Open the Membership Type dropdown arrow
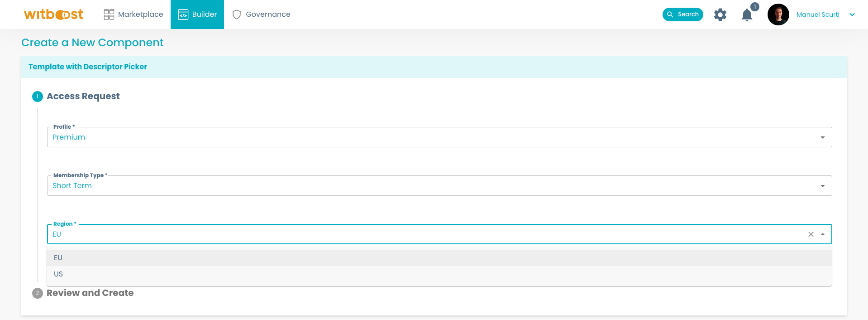 click(822, 186)
